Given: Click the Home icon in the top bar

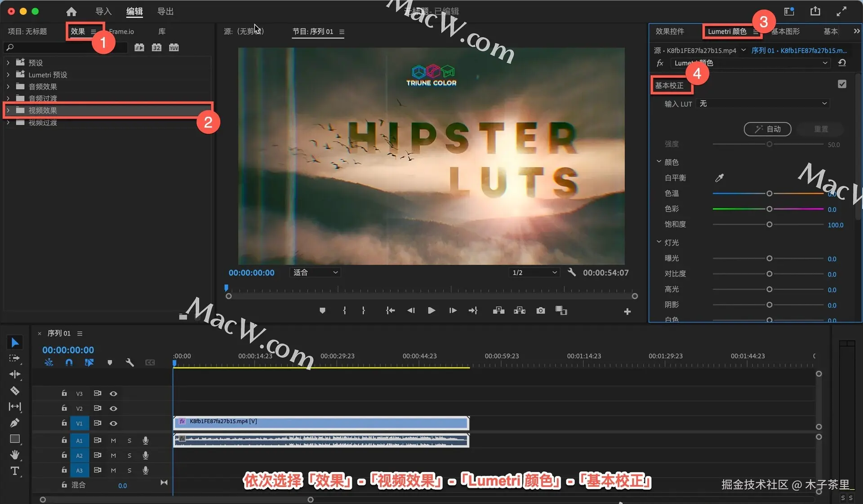Looking at the screenshot, I should click(x=71, y=11).
